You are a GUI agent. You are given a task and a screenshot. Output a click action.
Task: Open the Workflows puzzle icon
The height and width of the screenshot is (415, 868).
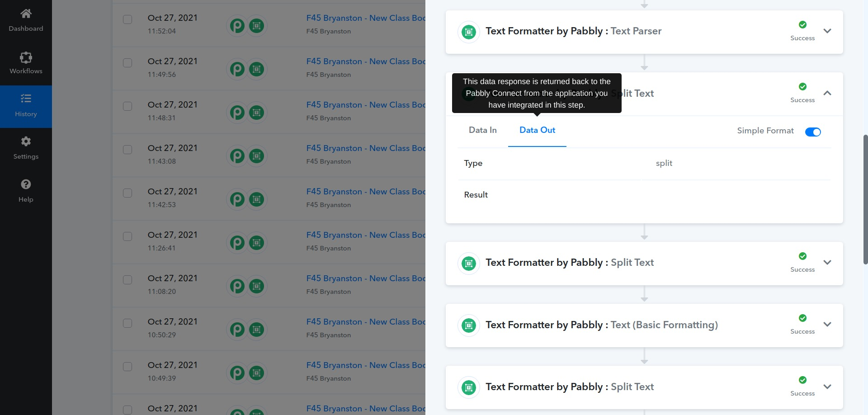click(26, 57)
